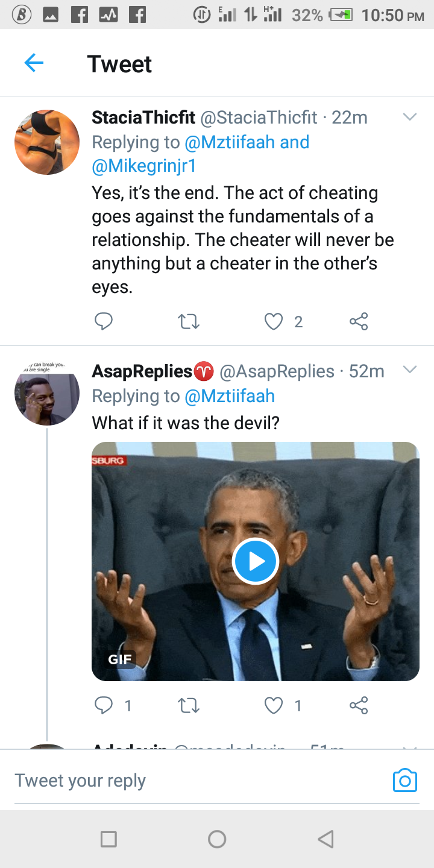Play the GIF in AsapReplies tweet
Screen dimensions: 434x868
coord(256,561)
